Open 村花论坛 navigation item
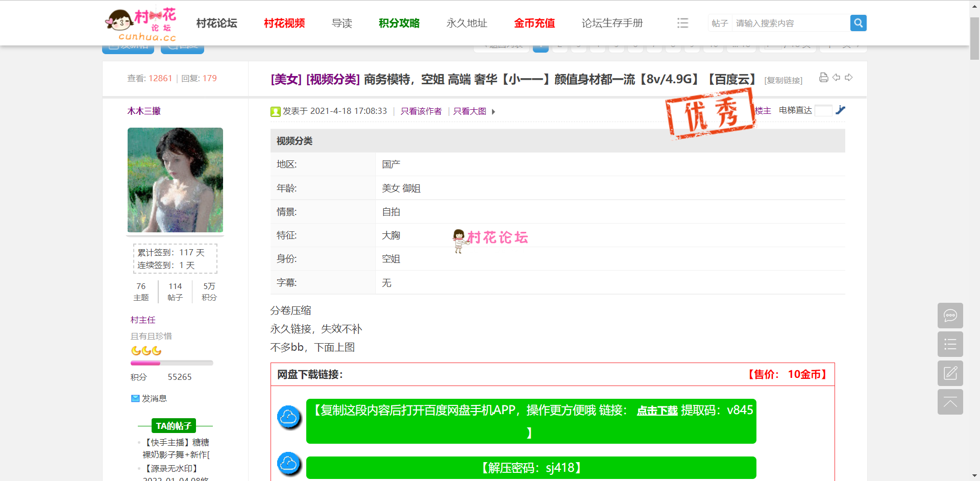The width and height of the screenshot is (980, 481). [x=216, y=23]
